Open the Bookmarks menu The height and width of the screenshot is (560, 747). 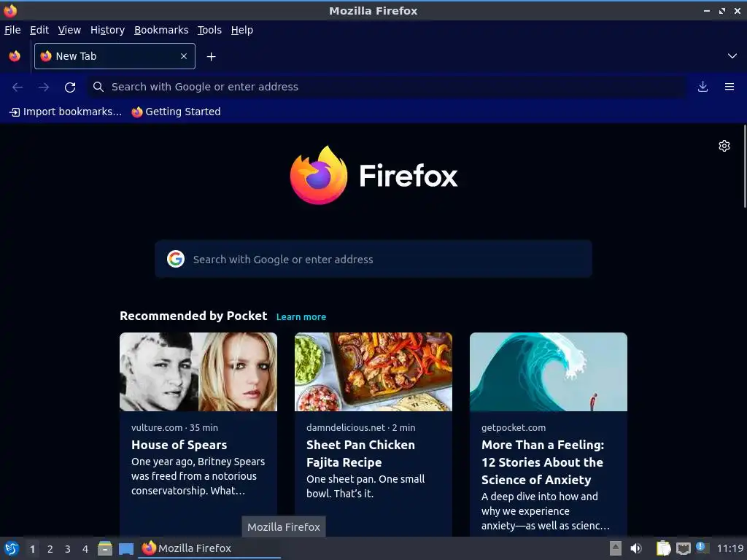click(161, 30)
